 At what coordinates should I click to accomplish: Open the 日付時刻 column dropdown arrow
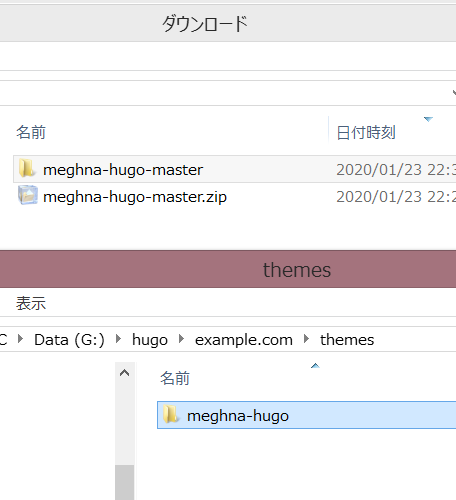428,119
